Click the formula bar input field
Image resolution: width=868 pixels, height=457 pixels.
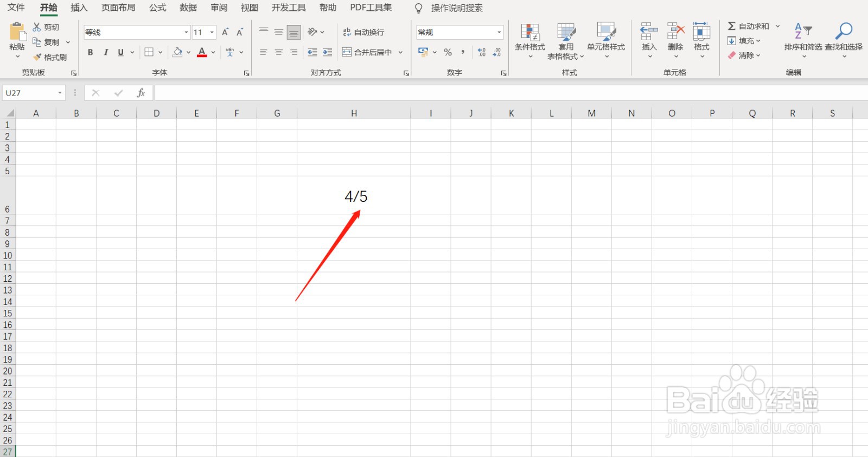(x=511, y=93)
